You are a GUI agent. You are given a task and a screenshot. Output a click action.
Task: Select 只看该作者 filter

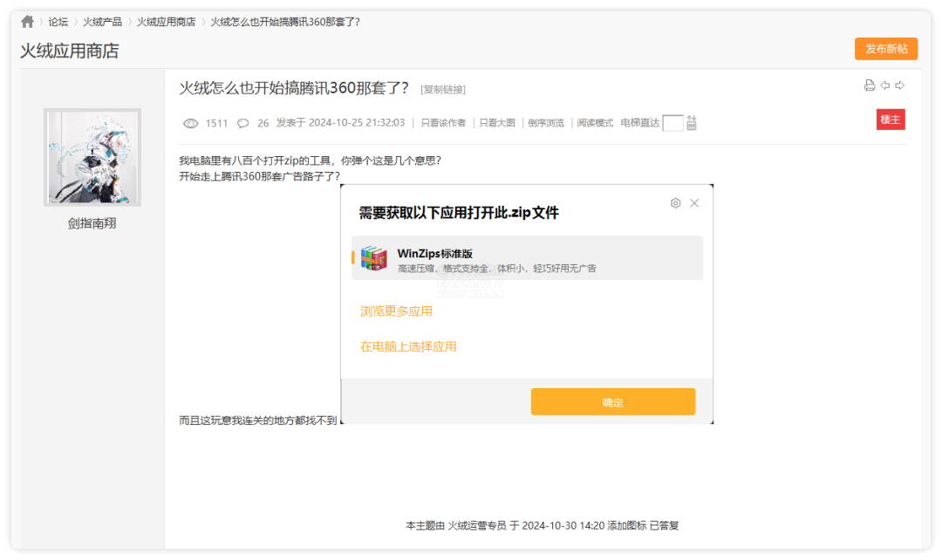click(x=443, y=123)
